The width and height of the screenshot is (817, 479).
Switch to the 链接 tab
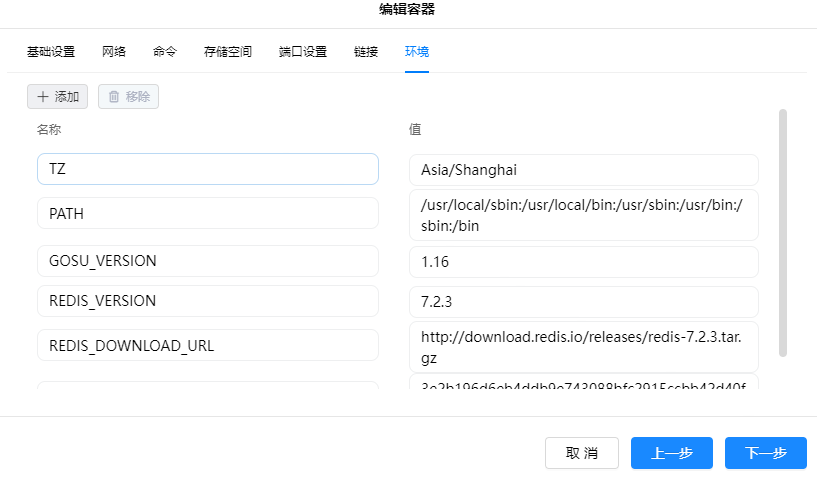pyautogui.click(x=366, y=52)
